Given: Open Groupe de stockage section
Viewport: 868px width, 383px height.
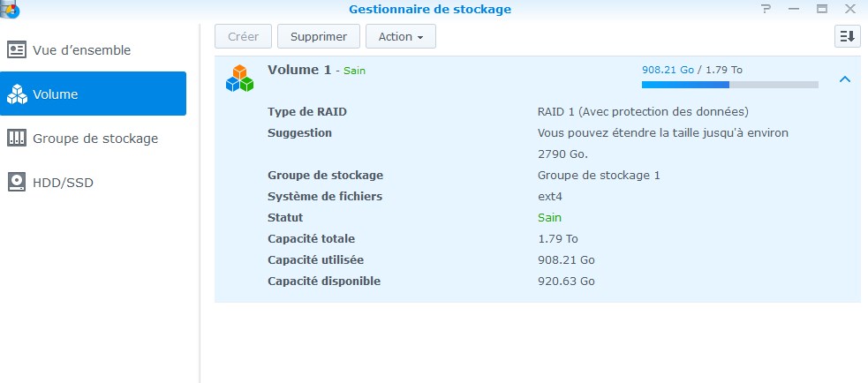Looking at the screenshot, I should 93,138.
